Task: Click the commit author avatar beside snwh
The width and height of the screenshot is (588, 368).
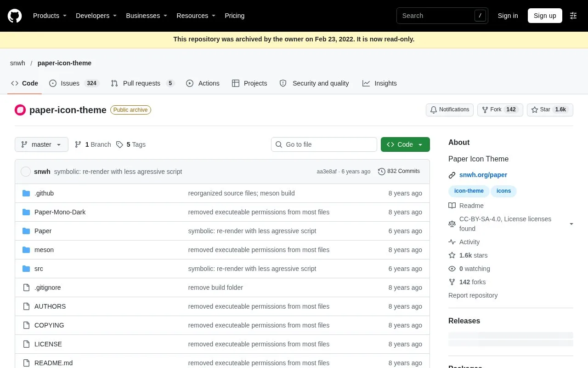Action: 26,172
